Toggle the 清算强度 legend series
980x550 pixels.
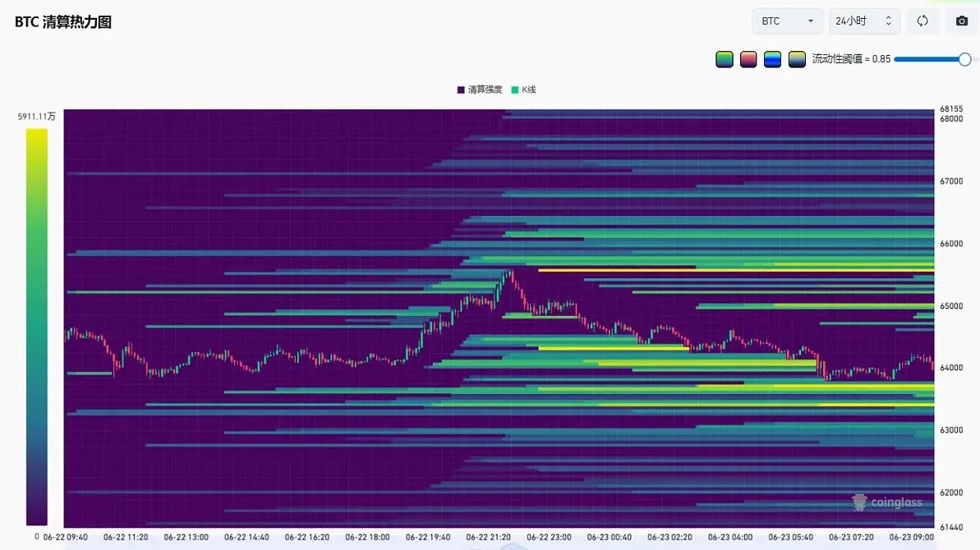[480, 90]
